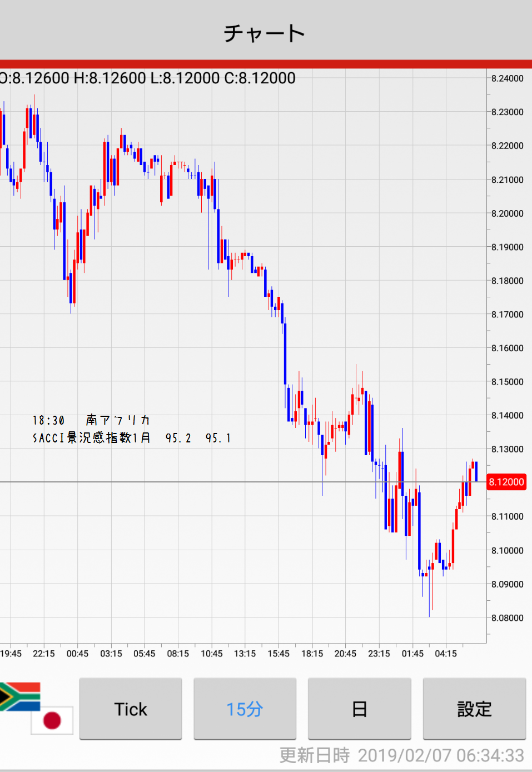Tap the red bar beneath the title
This screenshot has height=772, width=532.
click(x=266, y=64)
